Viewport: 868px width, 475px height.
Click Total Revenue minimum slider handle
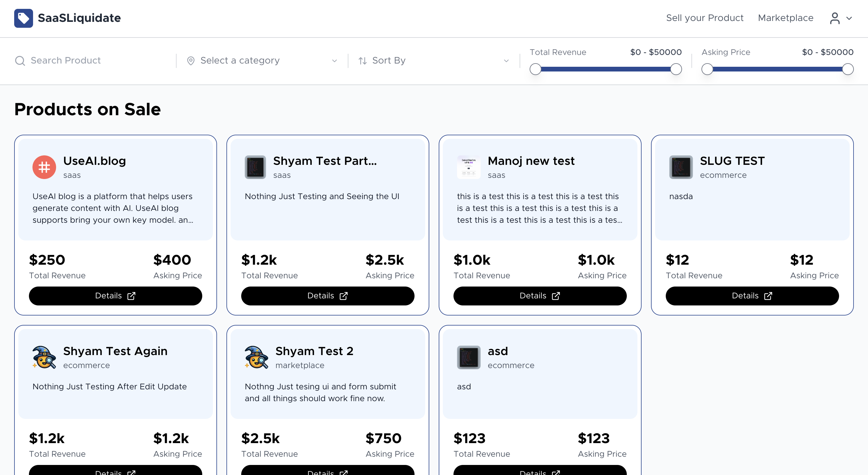coord(535,69)
